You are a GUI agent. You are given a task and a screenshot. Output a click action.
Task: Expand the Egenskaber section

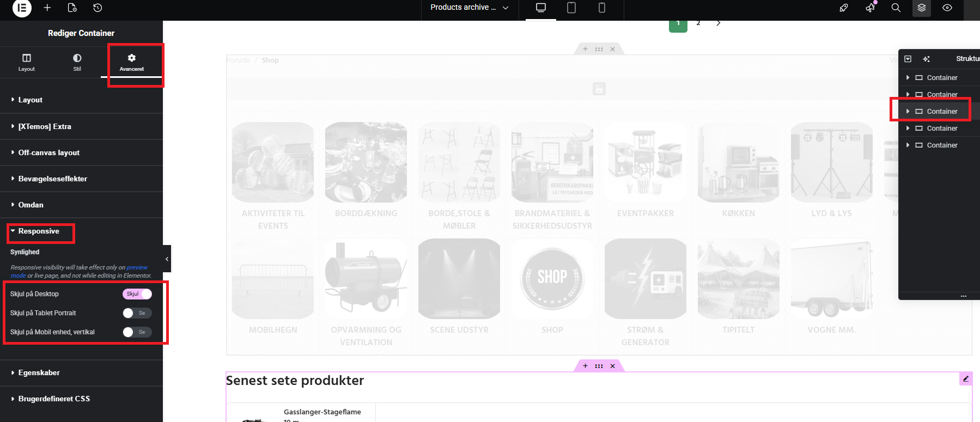(81, 372)
